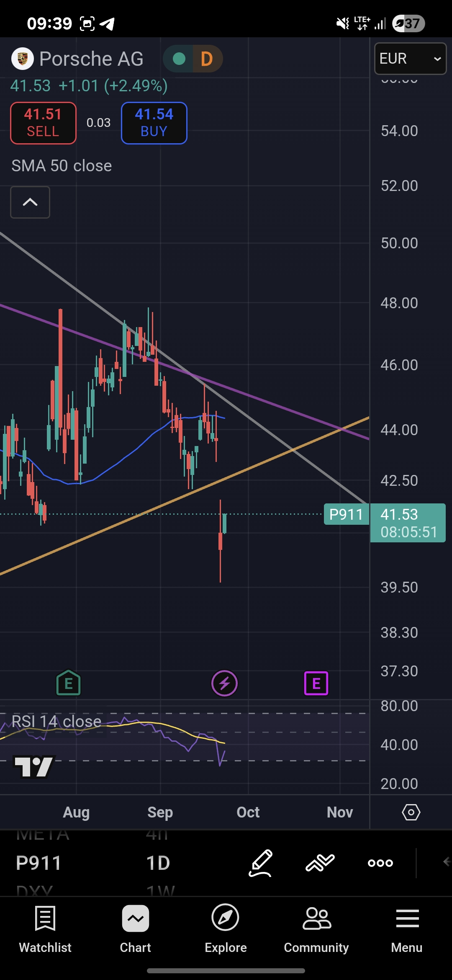Open the drawing tools pencil icon
Screen dimensions: 452x980
261,863
